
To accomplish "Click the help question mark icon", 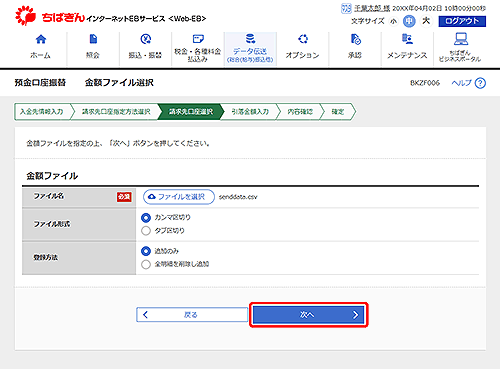I will 480,83.
